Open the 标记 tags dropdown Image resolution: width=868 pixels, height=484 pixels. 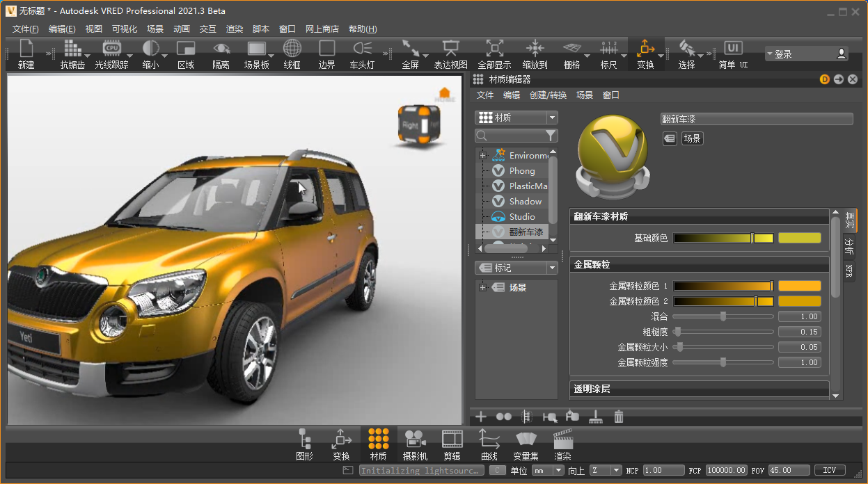pos(516,268)
